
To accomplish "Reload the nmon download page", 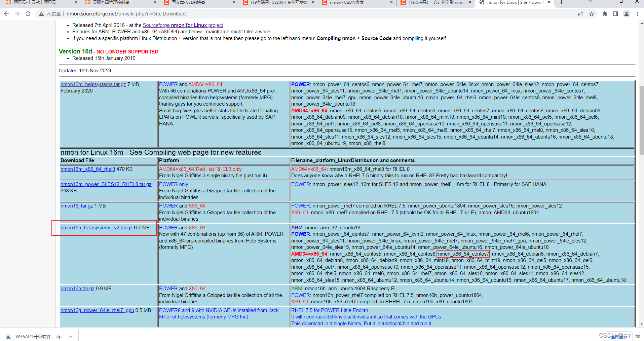I will [x=28, y=14].
